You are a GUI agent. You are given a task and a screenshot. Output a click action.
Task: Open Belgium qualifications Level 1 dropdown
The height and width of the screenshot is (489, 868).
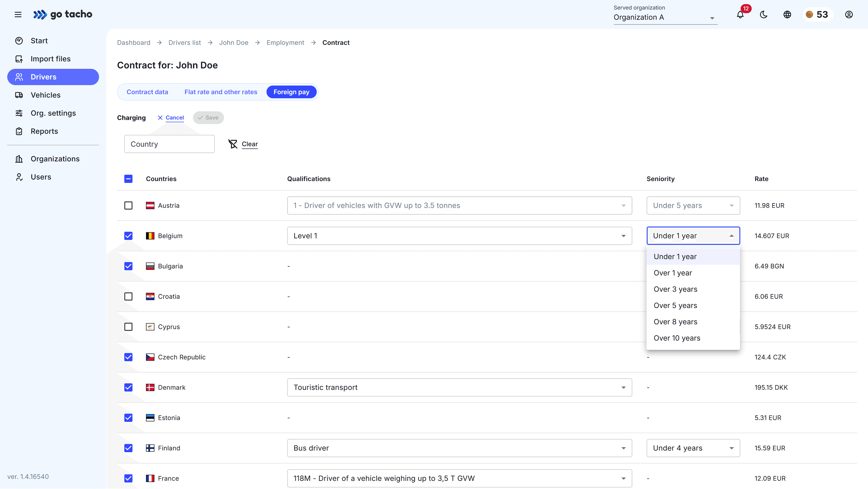point(459,236)
